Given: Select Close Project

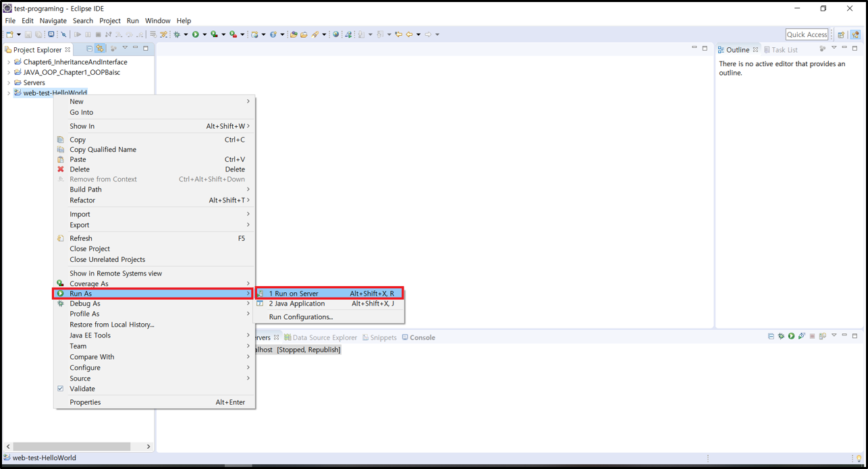Looking at the screenshot, I should (155, 249).
